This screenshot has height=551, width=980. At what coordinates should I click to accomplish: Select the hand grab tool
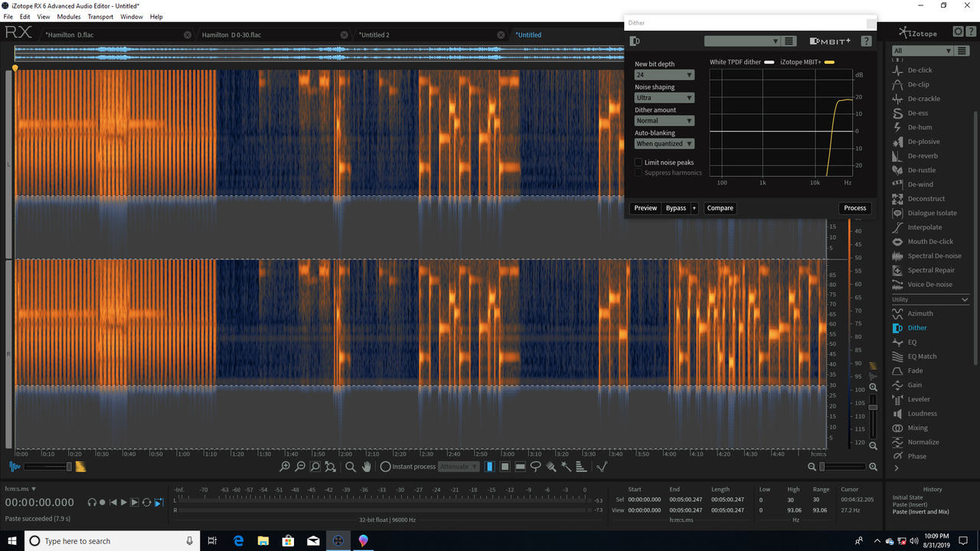click(x=367, y=466)
